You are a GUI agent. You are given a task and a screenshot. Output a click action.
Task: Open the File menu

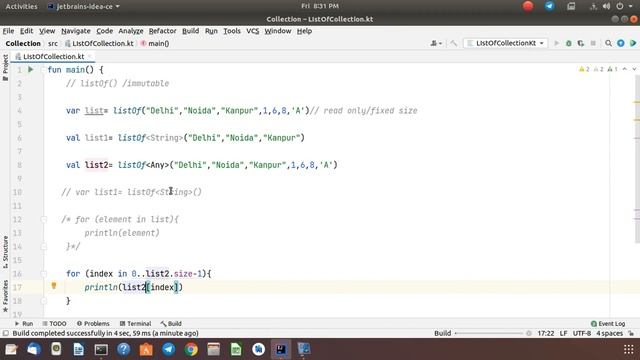click(x=8, y=31)
